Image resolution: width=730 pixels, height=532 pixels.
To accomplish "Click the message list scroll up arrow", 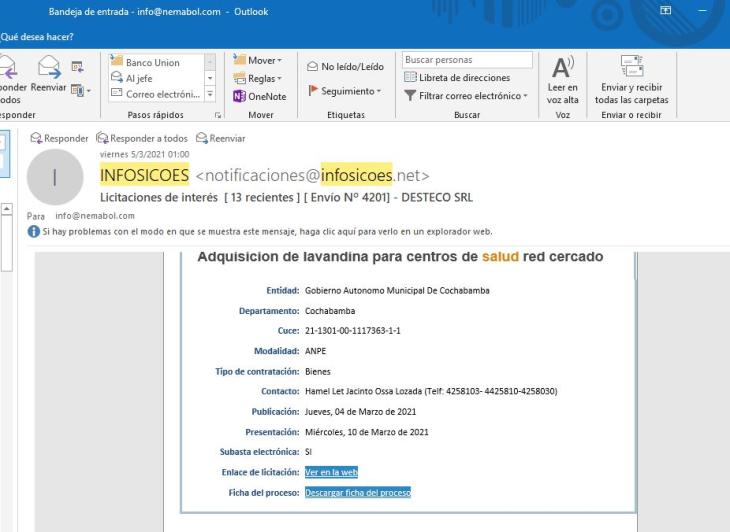I will tap(7, 209).
